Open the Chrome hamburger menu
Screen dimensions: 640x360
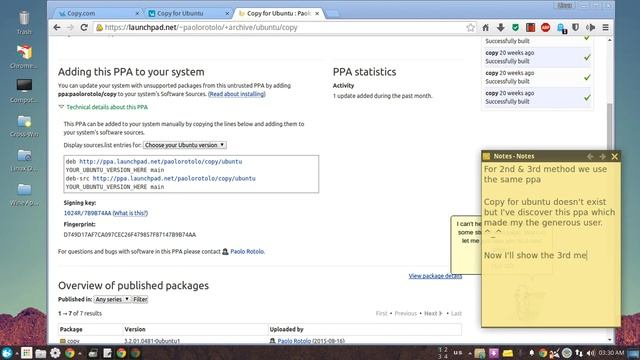606,27
